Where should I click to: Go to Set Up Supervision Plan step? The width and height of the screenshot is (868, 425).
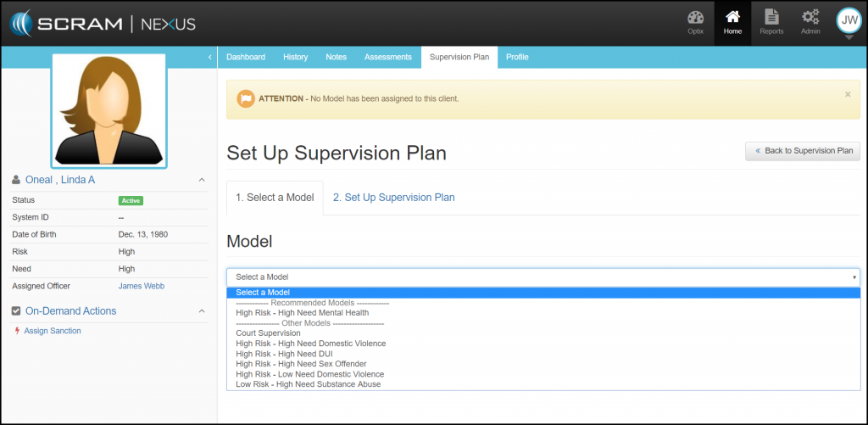pos(393,198)
